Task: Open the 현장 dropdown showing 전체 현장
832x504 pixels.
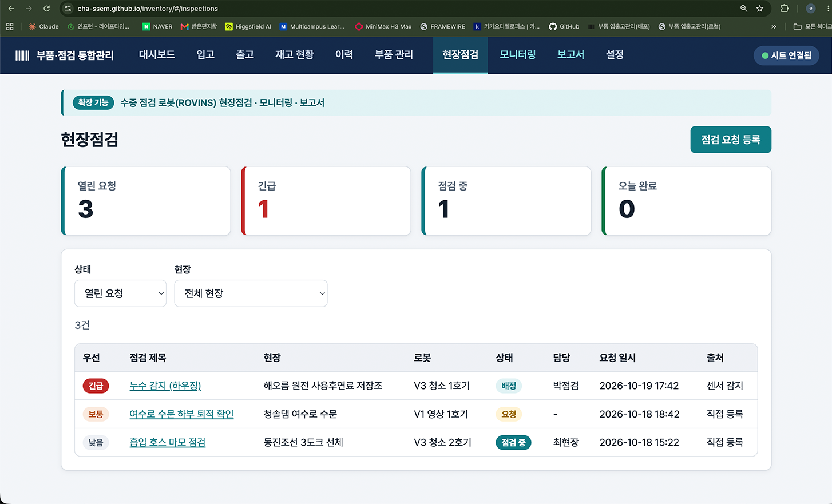Action: 251,293
